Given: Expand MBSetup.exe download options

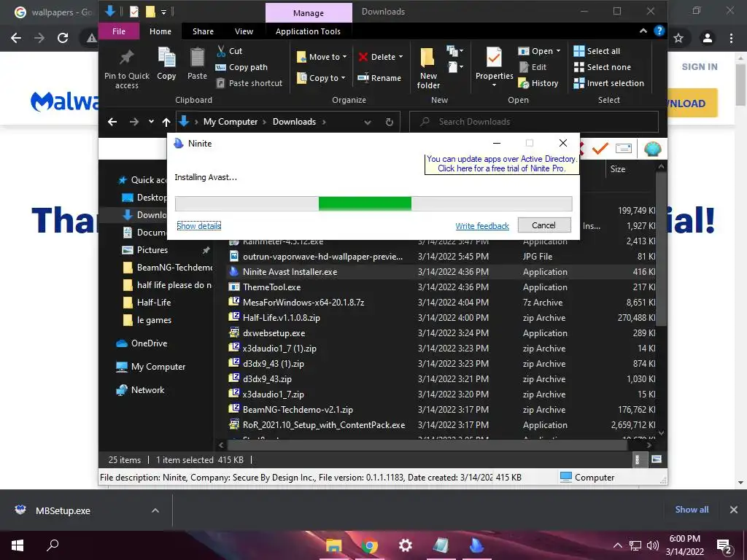Looking at the screenshot, I should tap(155, 510).
